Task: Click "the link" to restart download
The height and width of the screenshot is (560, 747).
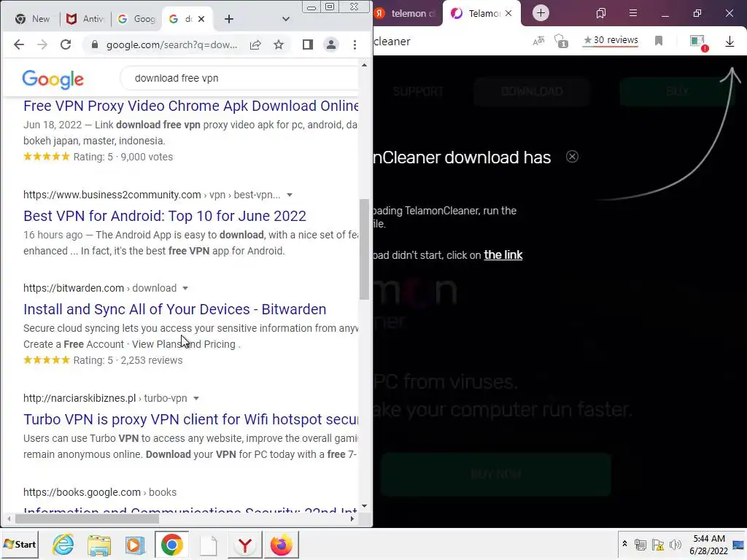Action: click(x=503, y=255)
